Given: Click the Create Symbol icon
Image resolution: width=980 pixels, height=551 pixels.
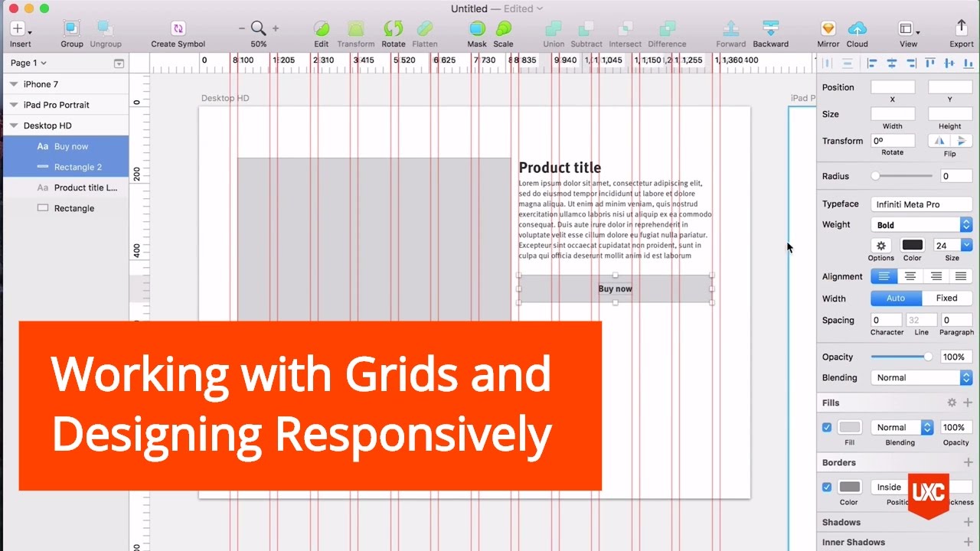Looking at the screenshot, I should (178, 29).
